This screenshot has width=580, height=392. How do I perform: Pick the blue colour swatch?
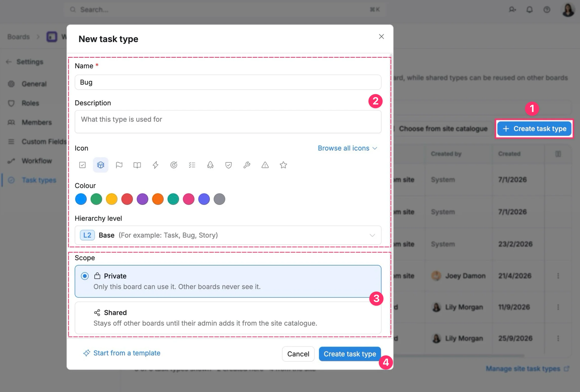click(x=81, y=199)
